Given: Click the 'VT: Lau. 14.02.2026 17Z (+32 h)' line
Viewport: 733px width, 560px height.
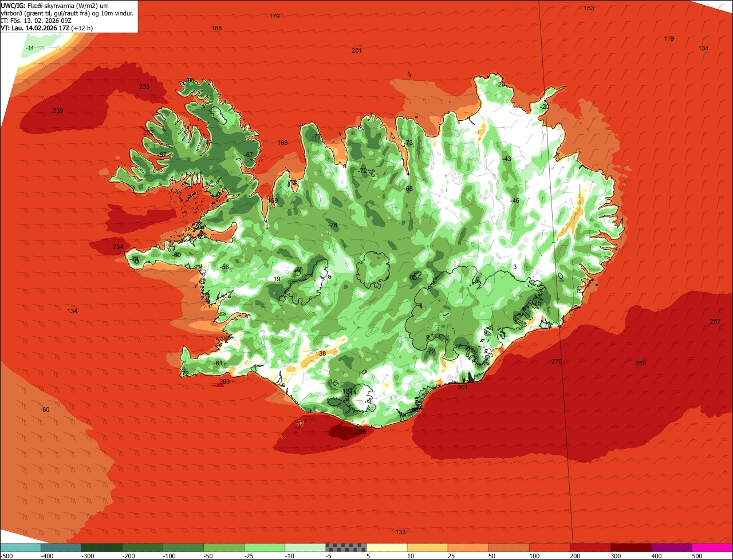Looking at the screenshot, I should (x=47, y=27).
